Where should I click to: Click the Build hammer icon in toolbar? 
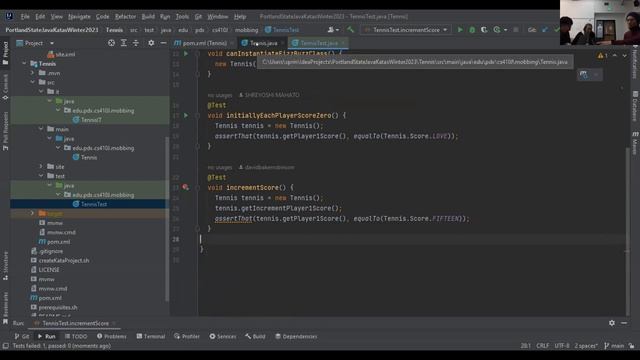tap(350, 30)
